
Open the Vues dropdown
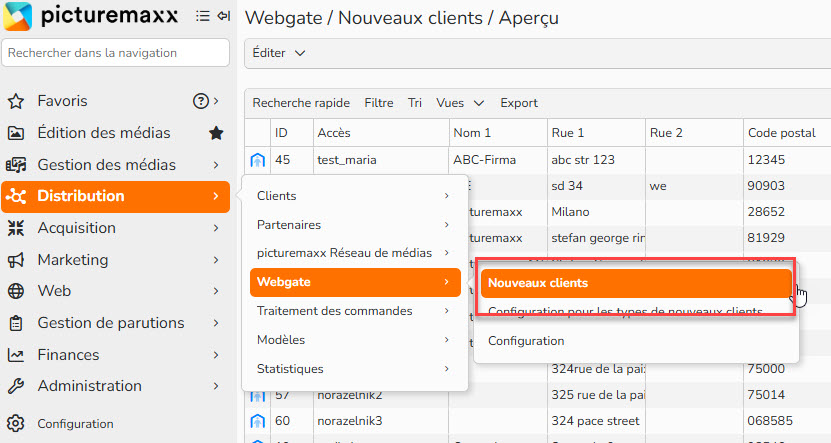(x=460, y=103)
